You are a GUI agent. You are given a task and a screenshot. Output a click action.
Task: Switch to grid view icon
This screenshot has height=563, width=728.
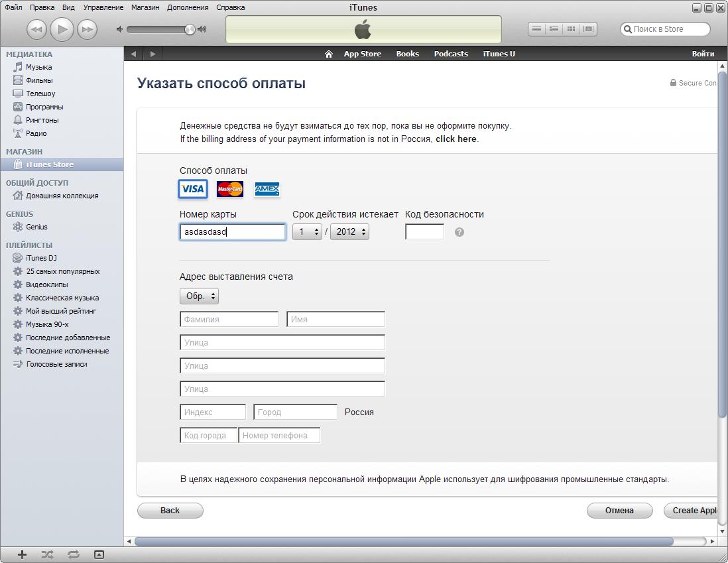[x=571, y=29]
